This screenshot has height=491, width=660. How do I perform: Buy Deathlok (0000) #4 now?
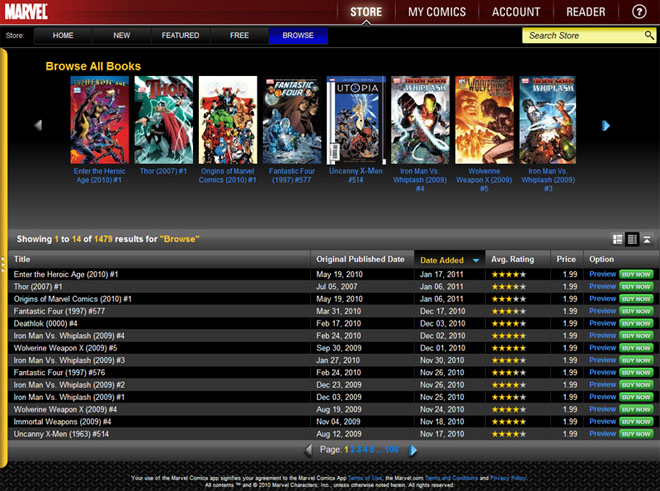(636, 323)
